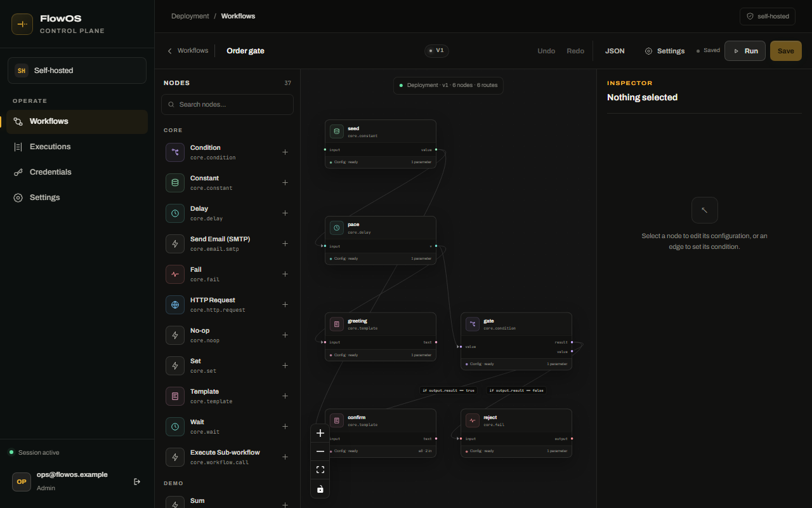This screenshot has width=812, height=508.
Task: Select the 'if output.result == false' edge label
Action: 516,391
